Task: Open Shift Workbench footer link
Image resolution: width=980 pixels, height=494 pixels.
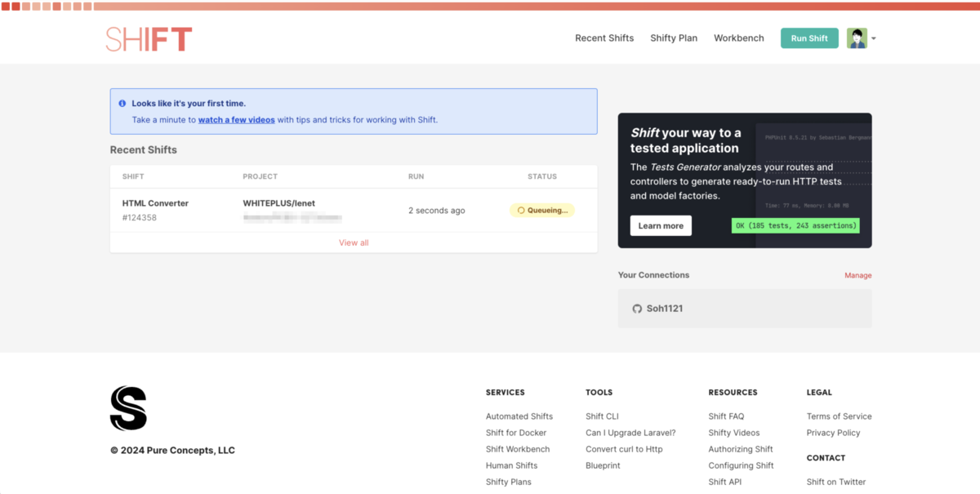Action: pos(518,449)
